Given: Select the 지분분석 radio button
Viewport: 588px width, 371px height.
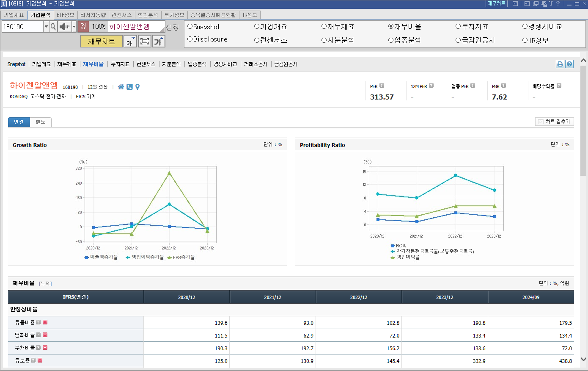Looking at the screenshot, I should [324, 40].
